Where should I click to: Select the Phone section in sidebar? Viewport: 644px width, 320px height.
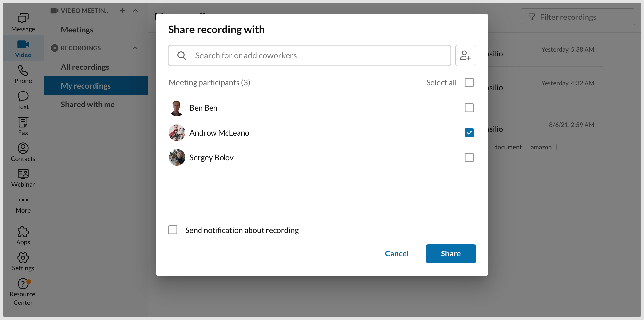point(23,74)
